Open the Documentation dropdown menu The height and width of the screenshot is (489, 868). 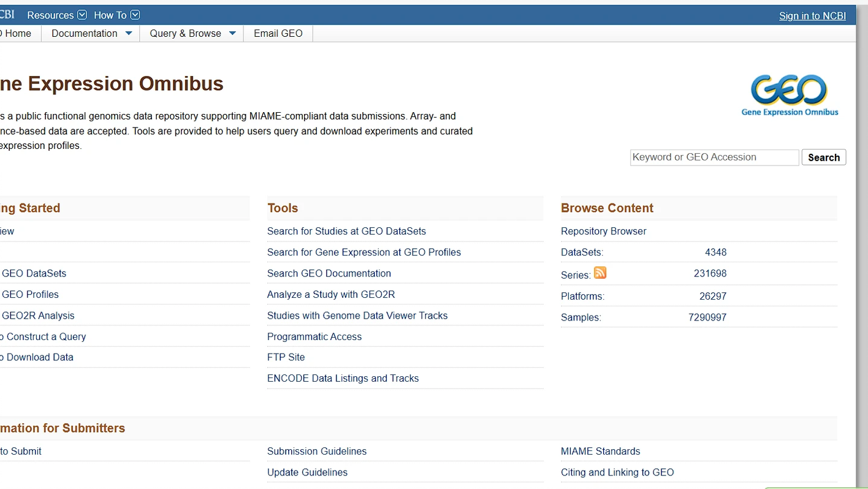click(x=91, y=33)
